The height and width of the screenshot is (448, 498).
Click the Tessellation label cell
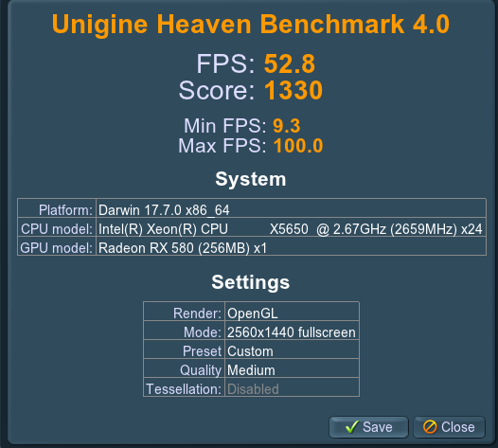point(185,387)
